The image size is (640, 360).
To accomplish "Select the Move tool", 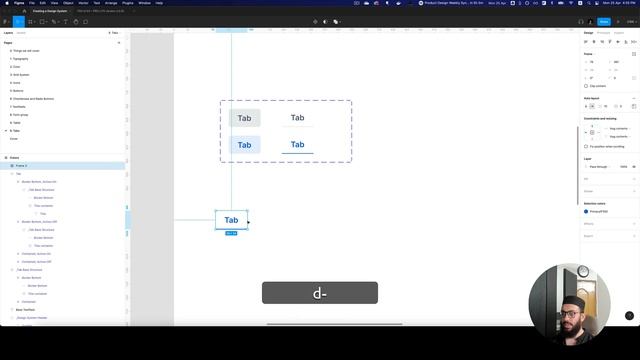I will [18, 22].
